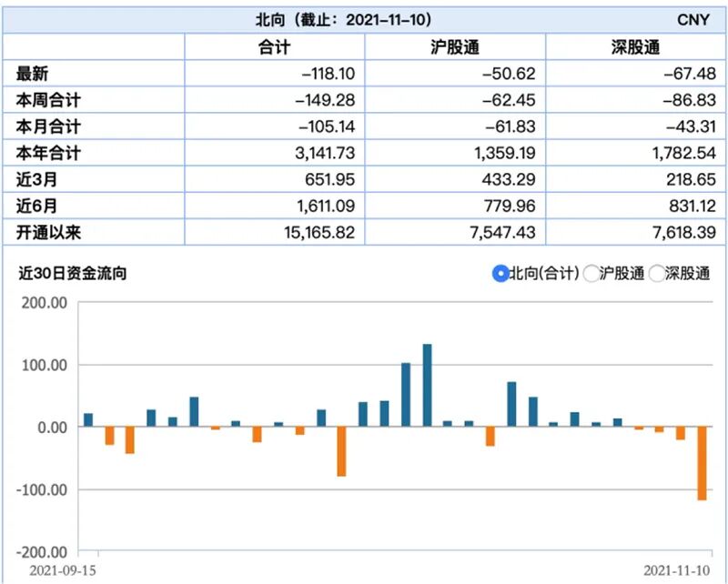The width and height of the screenshot is (728, 584).
Task: Click the 合计 column header
Action: point(275,47)
